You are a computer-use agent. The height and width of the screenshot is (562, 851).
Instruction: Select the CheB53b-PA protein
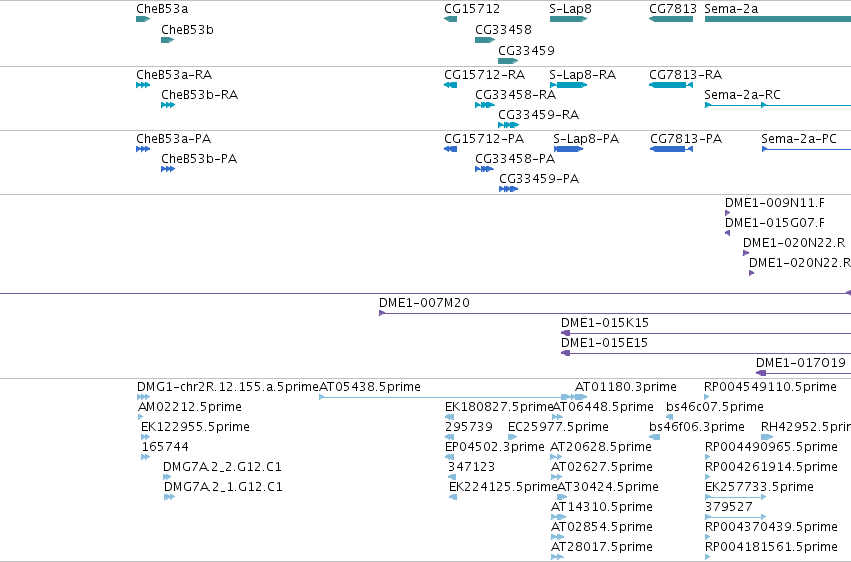pyautogui.click(x=168, y=169)
